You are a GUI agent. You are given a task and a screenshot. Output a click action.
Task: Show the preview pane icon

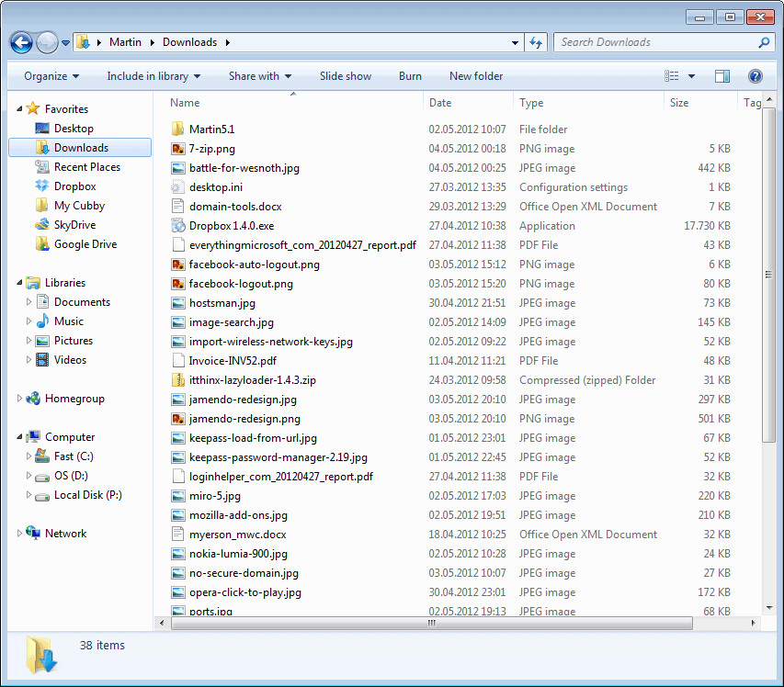coord(722,75)
